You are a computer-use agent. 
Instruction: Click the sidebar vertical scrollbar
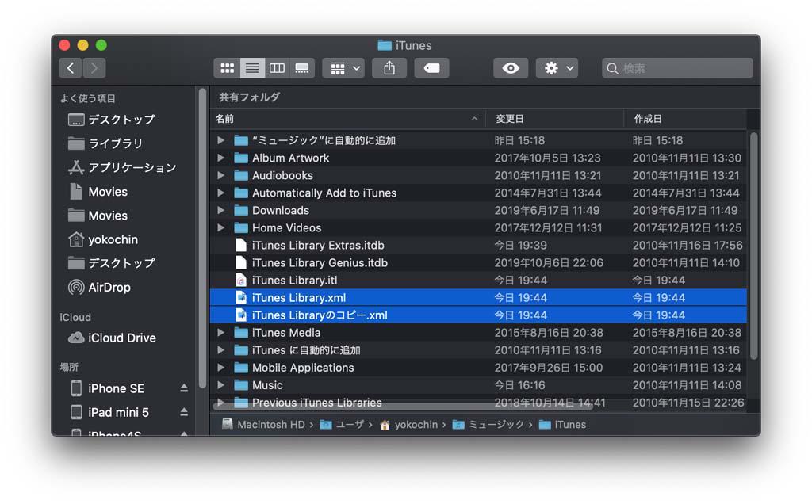pos(202,239)
